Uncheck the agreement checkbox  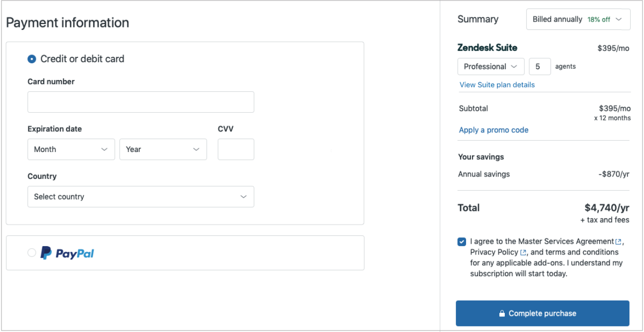click(x=462, y=242)
